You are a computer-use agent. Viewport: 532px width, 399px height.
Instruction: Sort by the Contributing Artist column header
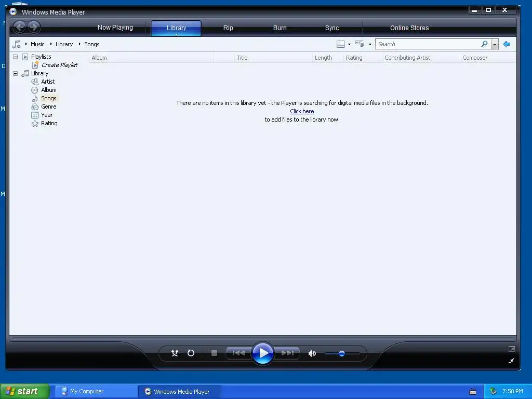421,58
